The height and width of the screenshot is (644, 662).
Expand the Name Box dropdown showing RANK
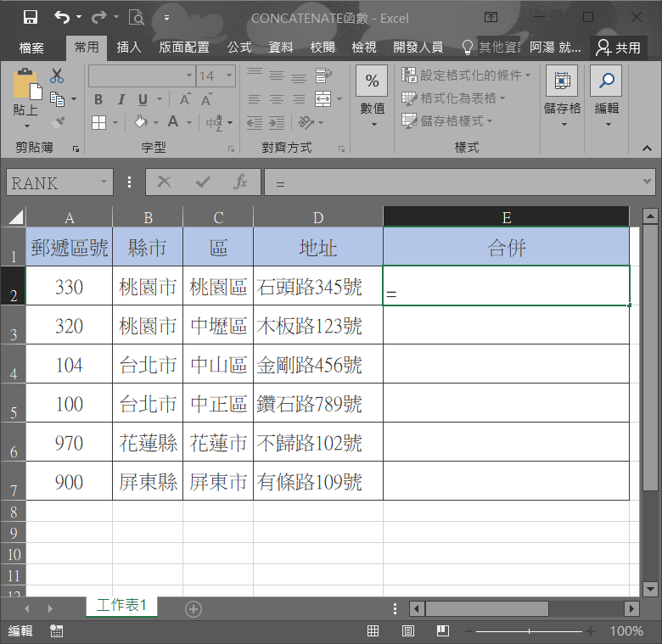[104, 182]
